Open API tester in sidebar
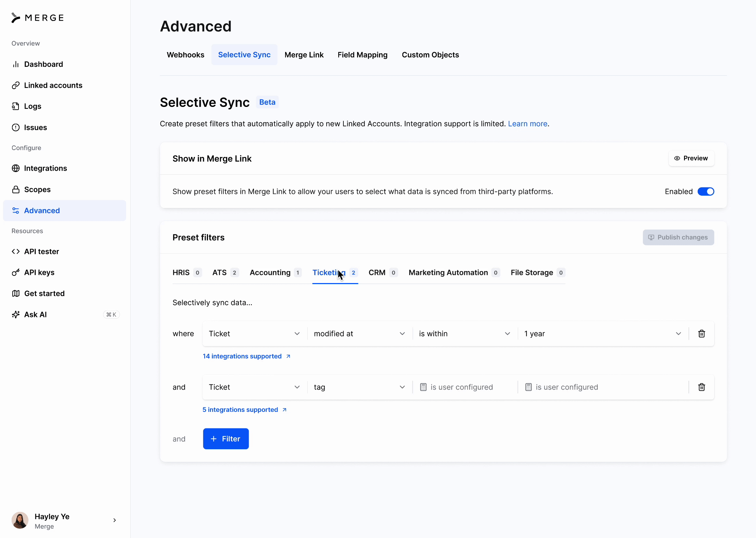 [x=64, y=252]
